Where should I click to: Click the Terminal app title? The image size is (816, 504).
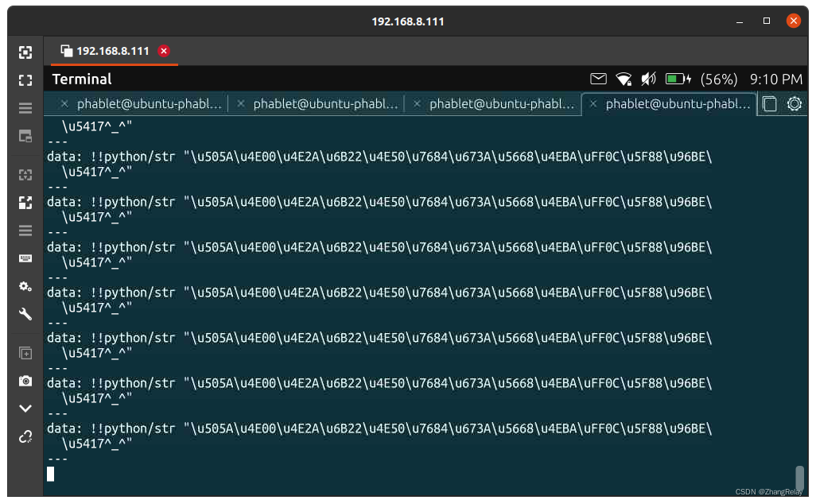(82, 79)
